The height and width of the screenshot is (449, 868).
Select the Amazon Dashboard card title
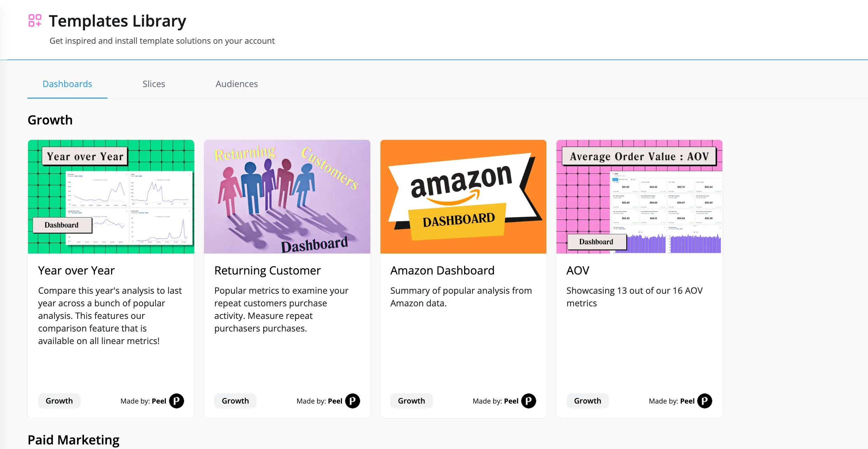coord(442,270)
